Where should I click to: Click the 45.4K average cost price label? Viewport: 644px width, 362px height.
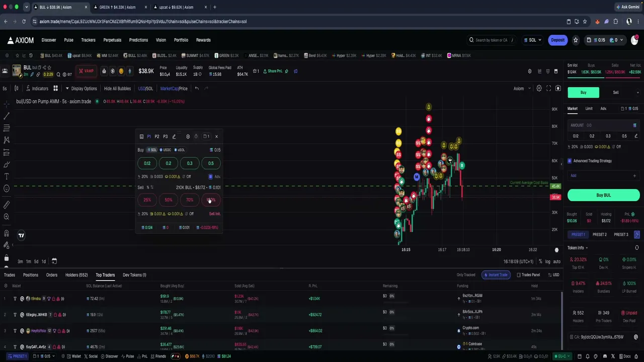[x=555, y=187]
